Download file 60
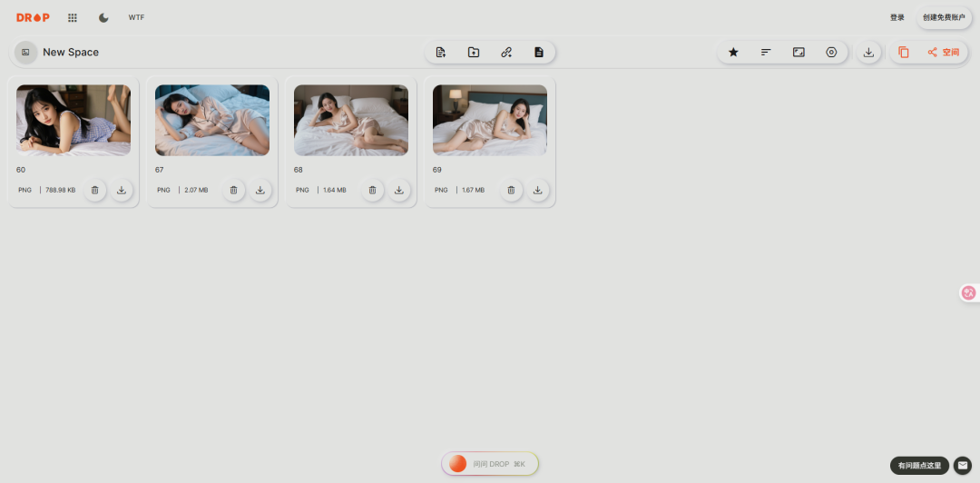The height and width of the screenshot is (483, 980). tap(122, 190)
